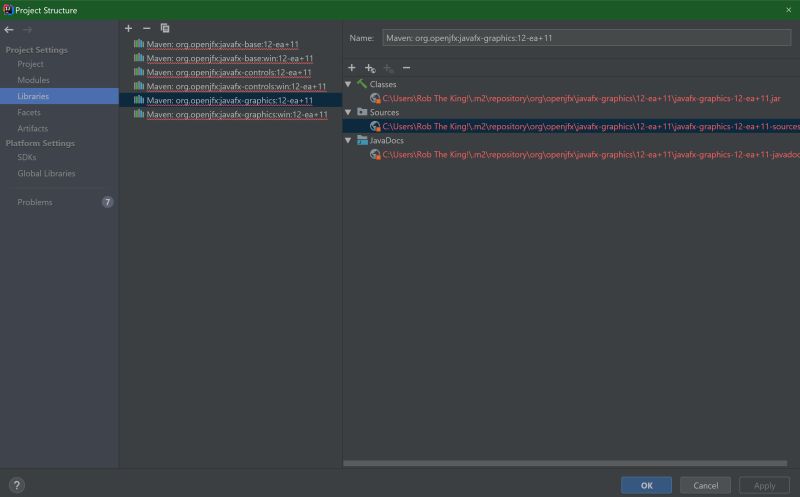Copy the selected library
Viewport: 800px width, 497px height.
(x=165, y=28)
